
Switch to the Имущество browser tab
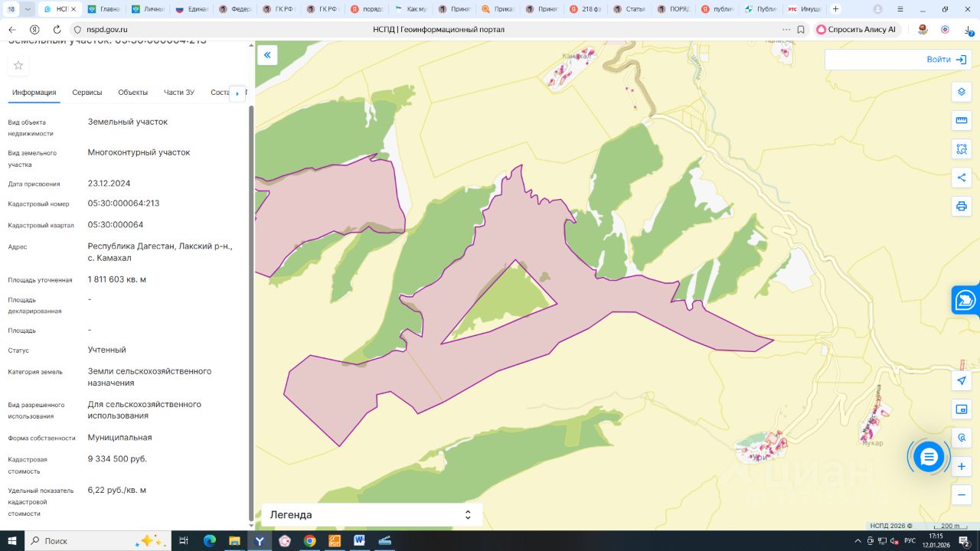[805, 9]
